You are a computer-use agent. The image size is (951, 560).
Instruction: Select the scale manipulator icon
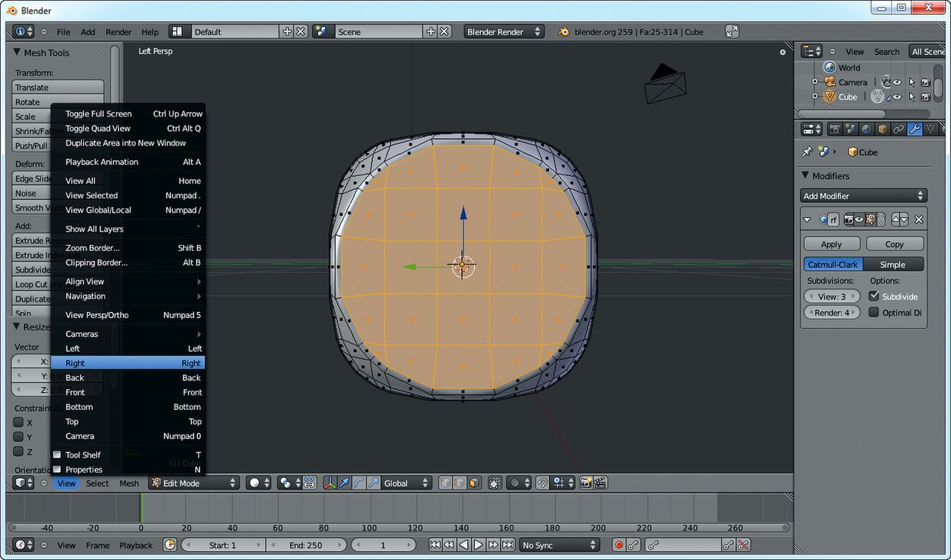374,483
